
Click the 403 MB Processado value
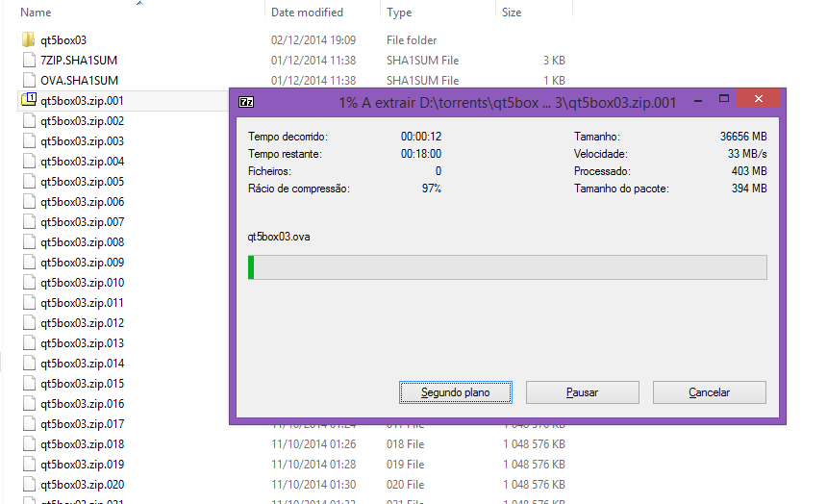coord(749,171)
